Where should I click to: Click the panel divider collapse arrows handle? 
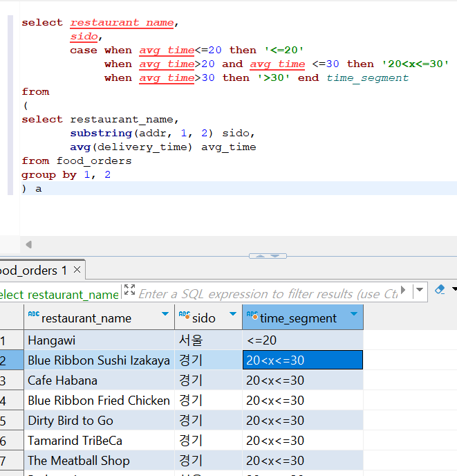[x=268, y=256]
